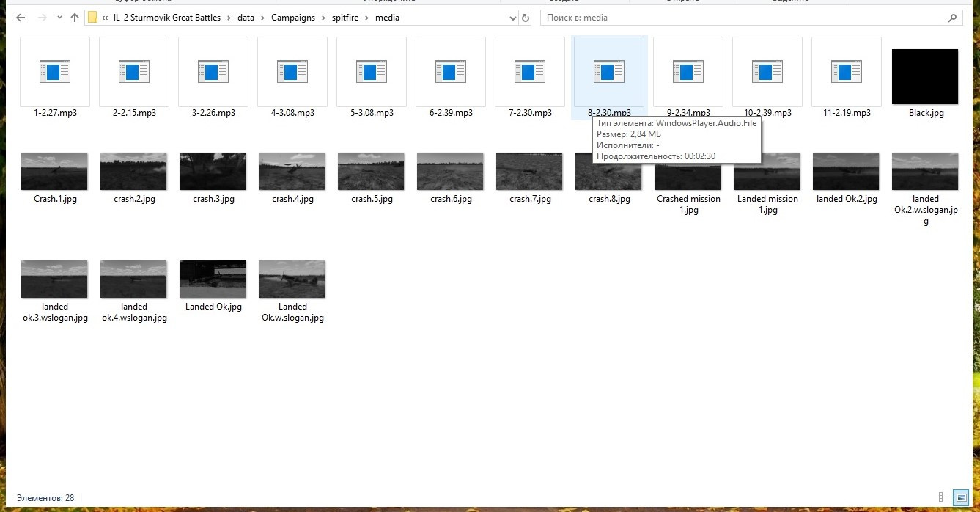
Task: Expand hidden path segments chevron
Action: click(106, 18)
